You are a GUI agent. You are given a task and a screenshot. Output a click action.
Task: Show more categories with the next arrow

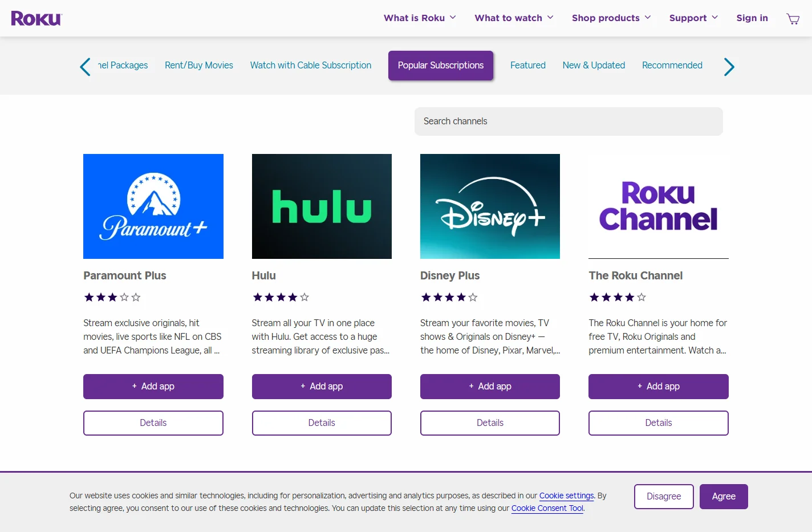pyautogui.click(x=729, y=67)
